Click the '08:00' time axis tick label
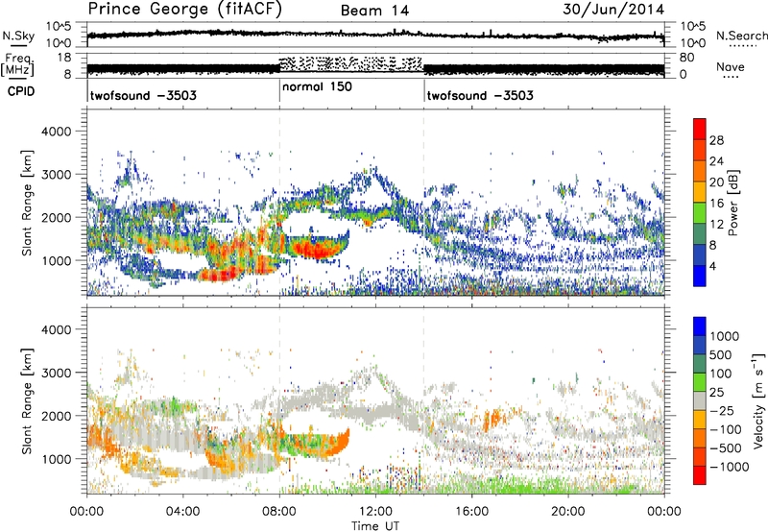 tap(279, 512)
